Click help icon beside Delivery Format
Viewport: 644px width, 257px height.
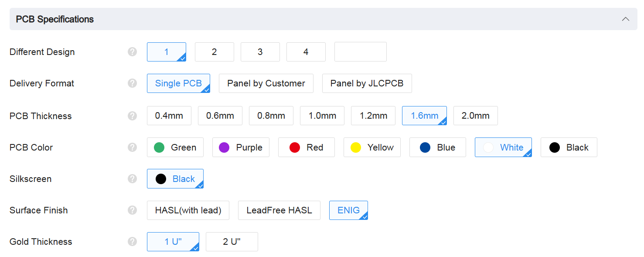[x=133, y=83]
